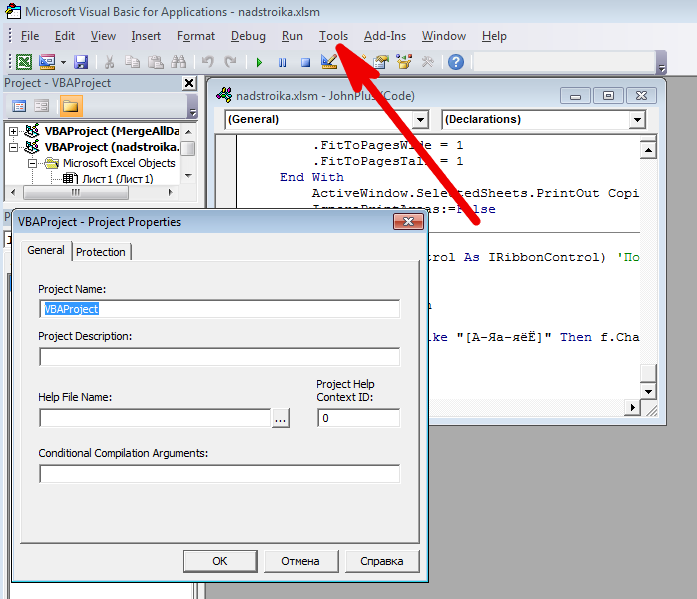The height and width of the screenshot is (599, 697).
Task: Switch to the General tab
Action: [46, 250]
